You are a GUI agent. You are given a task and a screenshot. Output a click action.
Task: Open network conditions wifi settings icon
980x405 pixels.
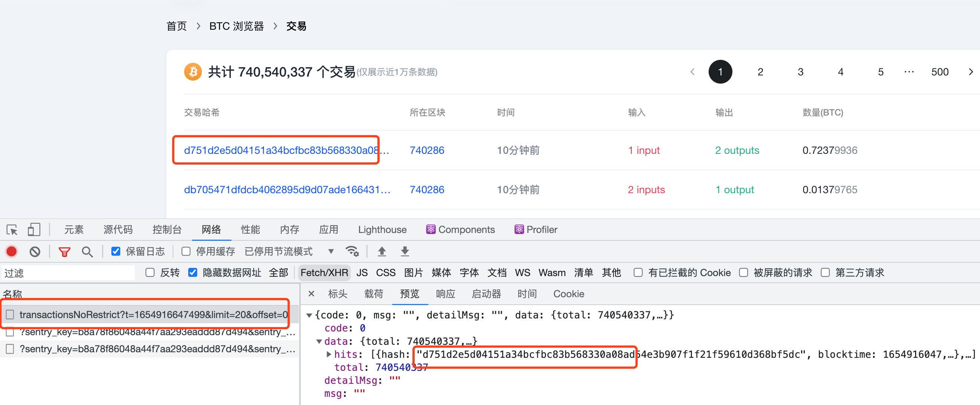click(352, 251)
